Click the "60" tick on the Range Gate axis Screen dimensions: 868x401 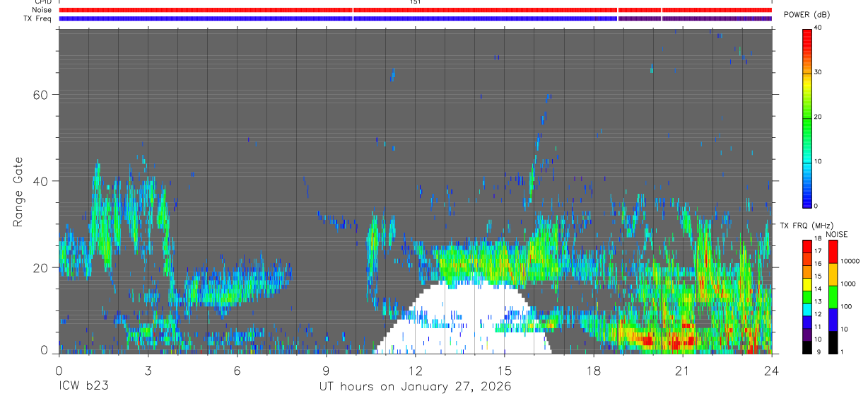click(x=41, y=95)
